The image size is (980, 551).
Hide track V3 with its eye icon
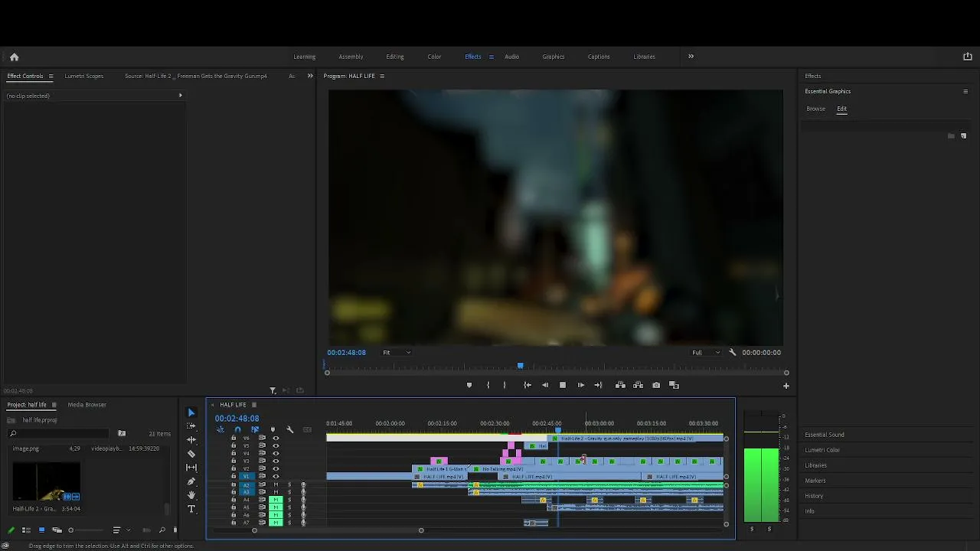tap(276, 461)
